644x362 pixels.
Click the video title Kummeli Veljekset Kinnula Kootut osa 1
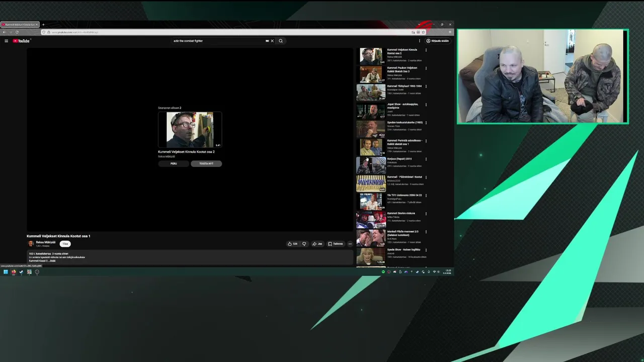click(x=58, y=236)
